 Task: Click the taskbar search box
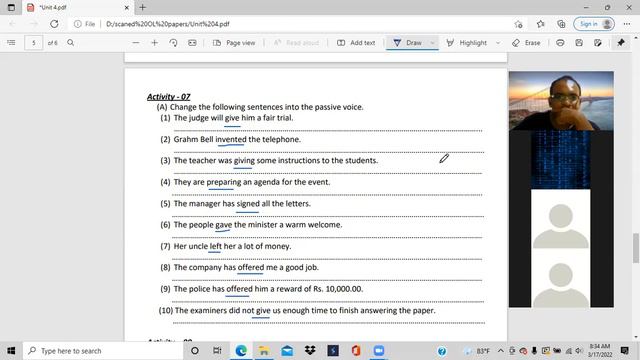coord(103,351)
